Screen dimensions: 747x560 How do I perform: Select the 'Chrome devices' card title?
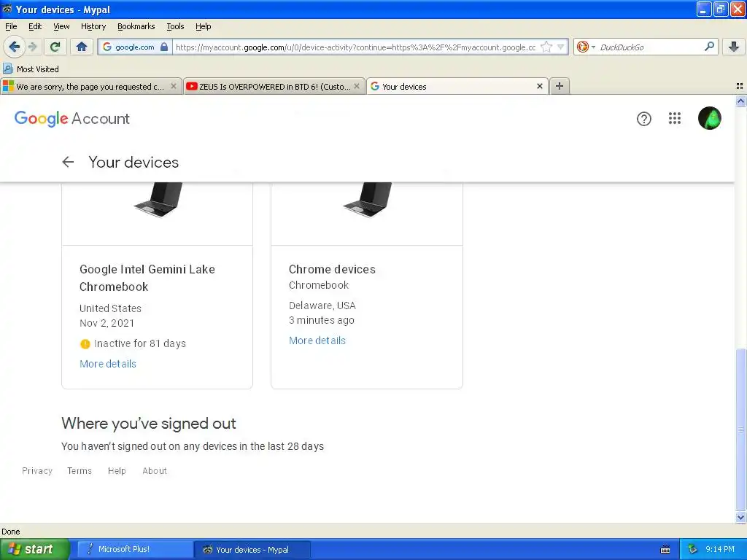click(332, 269)
